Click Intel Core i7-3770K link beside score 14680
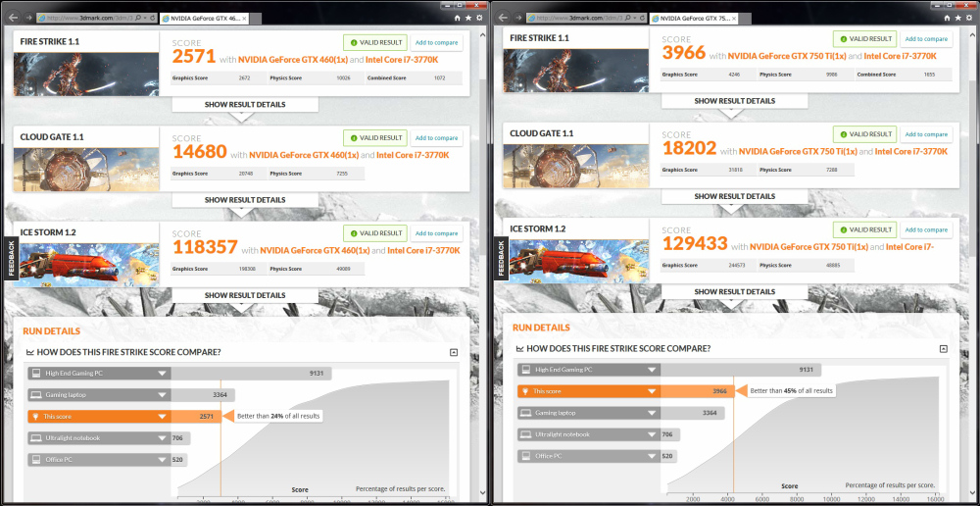Viewport: 980px width, 506px height. (x=414, y=155)
